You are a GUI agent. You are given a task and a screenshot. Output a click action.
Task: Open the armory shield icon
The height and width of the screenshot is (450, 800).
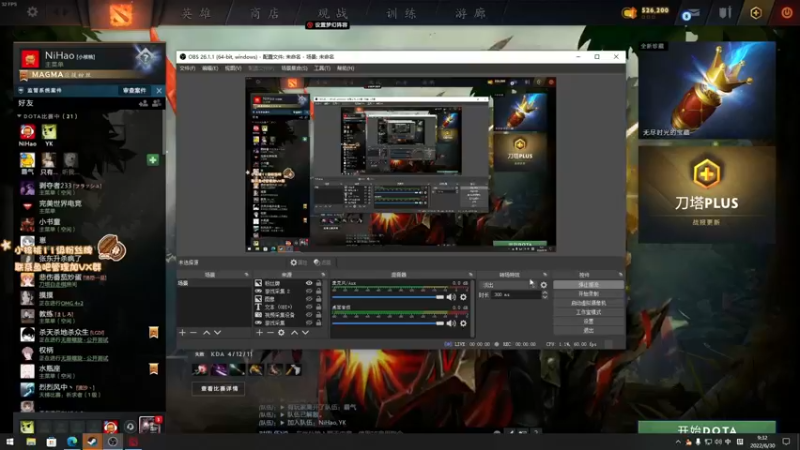(725, 12)
